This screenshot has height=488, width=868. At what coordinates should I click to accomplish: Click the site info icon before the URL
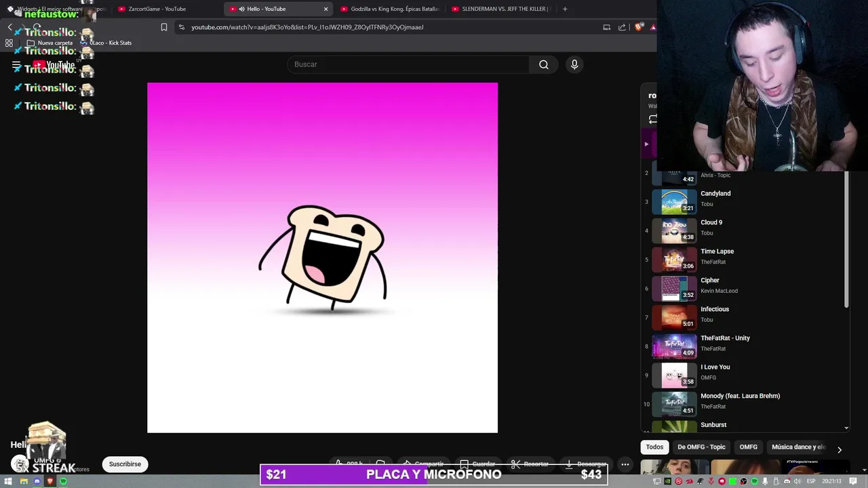click(181, 27)
